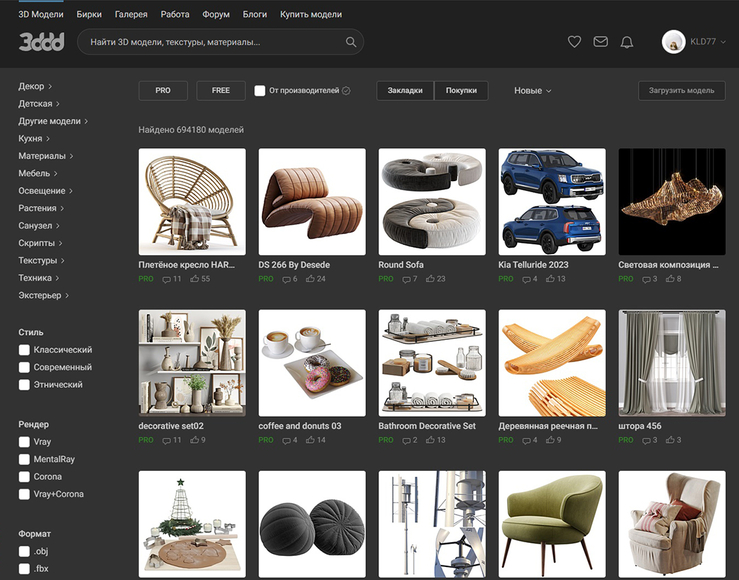Open notifications bell icon
This screenshot has width=739, height=580.
pos(627,42)
